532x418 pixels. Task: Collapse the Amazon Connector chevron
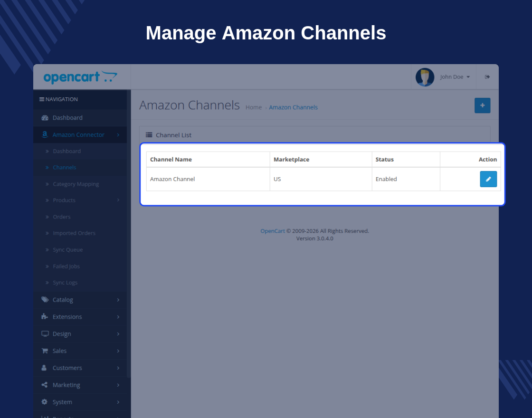tap(118, 135)
